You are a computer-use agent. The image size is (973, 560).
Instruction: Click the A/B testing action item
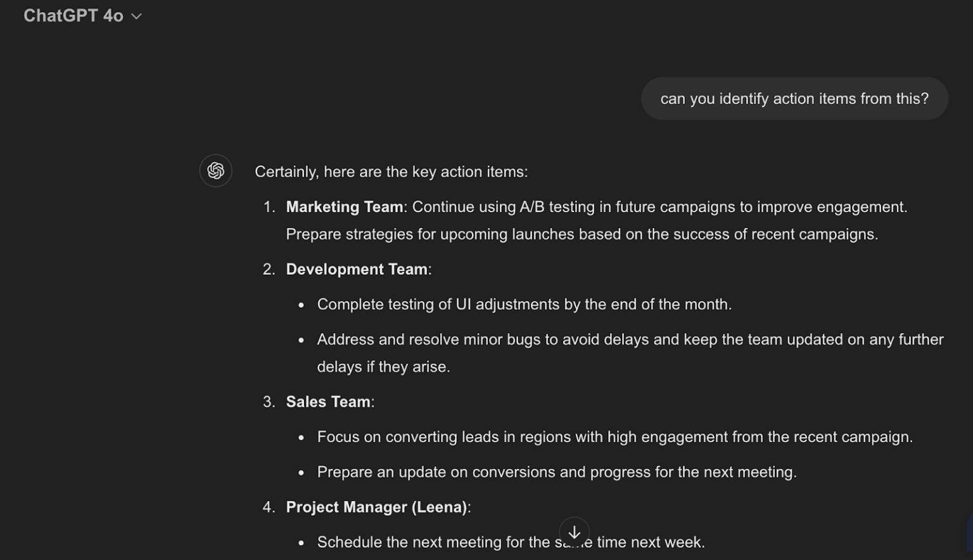pyautogui.click(x=595, y=207)
